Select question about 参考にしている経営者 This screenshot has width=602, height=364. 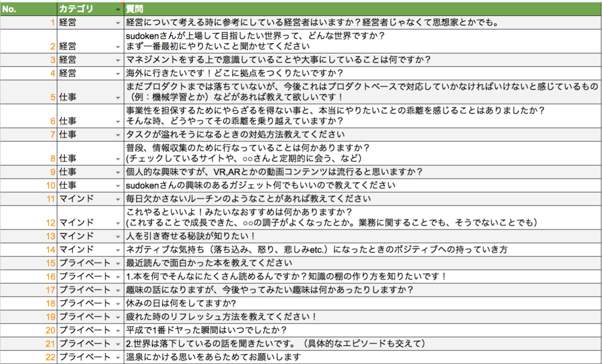(x=363, y=23)
